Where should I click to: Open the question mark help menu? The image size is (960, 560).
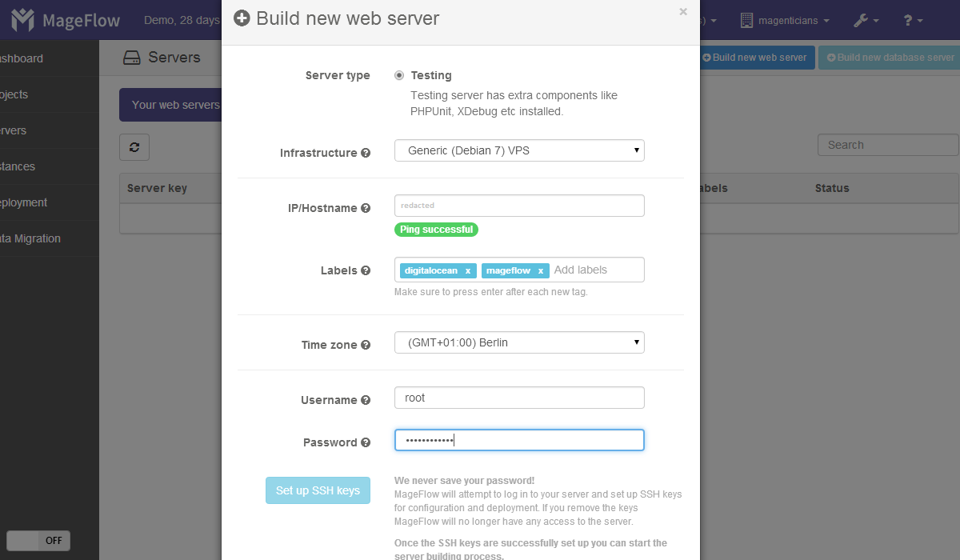click(x=913, y=20)
